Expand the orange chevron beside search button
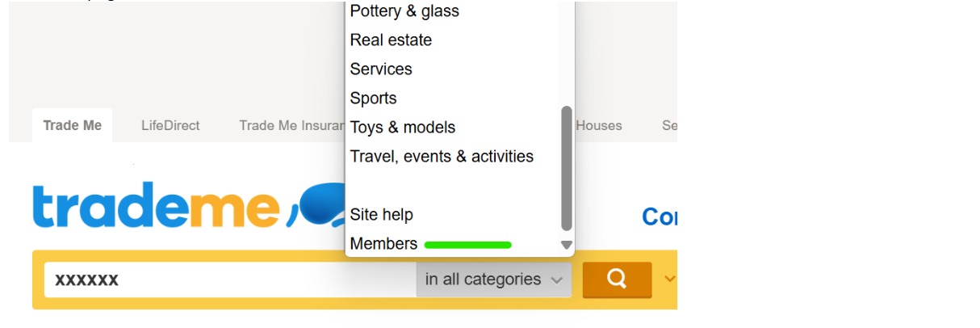This screenshot has width=980, height=328. click(x=669, y=280)
